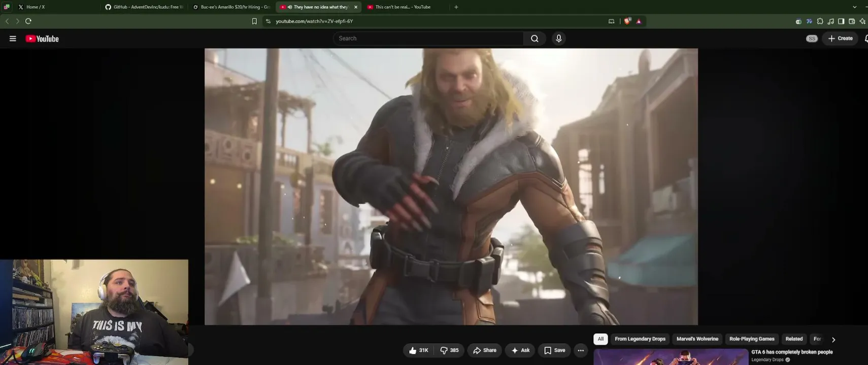Open the Brave Wallet icon
Viewport: 868px width, 365px height.
pos(852,21)
